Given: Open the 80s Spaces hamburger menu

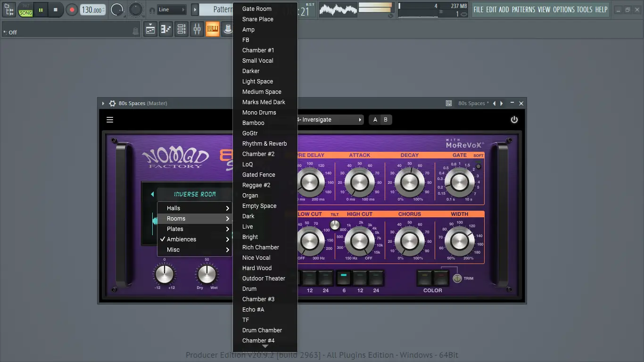Looking at the screenshot, I should point(110,120).
